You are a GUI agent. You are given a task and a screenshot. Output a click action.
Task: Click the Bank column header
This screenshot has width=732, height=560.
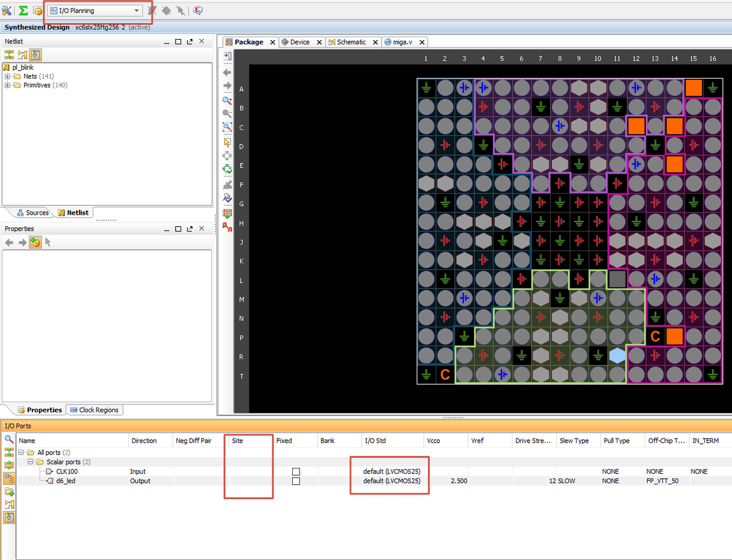click(x=339, y=440)
